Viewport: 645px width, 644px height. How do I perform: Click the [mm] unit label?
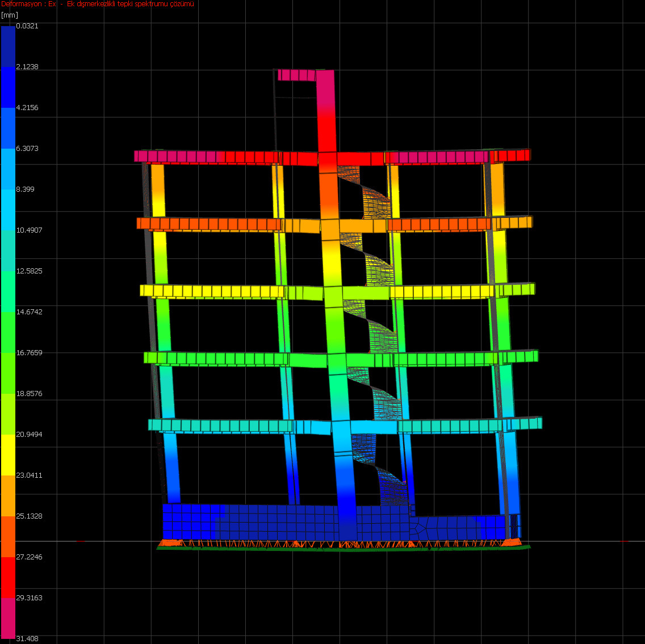7,15
